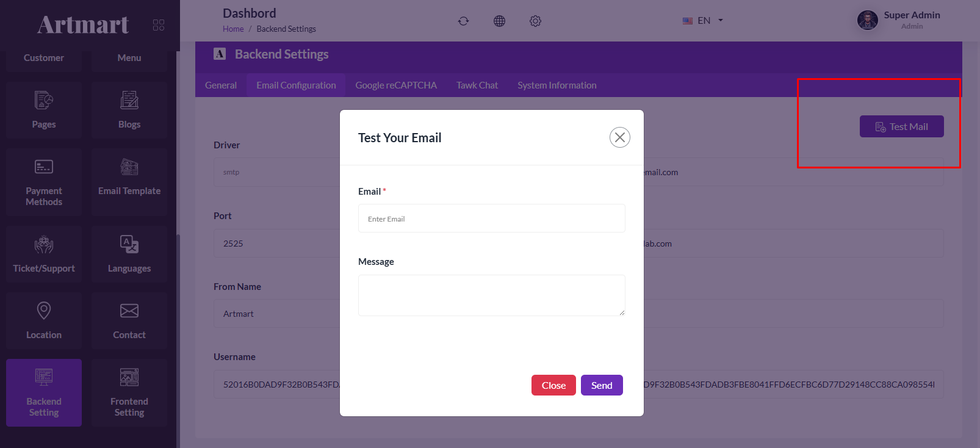Open the Blogs sidebar icon
The height and width of the screenshot is (448, 980).
(x=129, y=110)
